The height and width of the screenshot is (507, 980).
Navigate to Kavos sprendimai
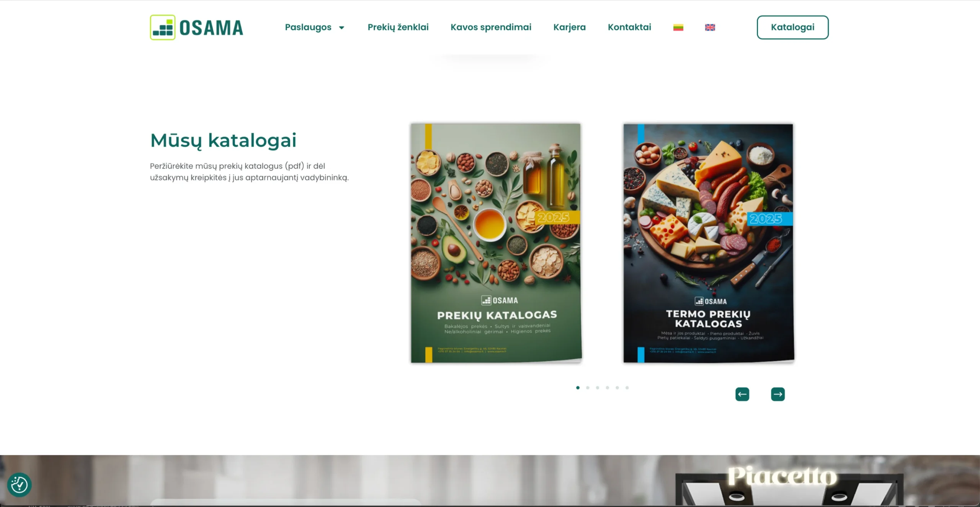tap(491, 27)
